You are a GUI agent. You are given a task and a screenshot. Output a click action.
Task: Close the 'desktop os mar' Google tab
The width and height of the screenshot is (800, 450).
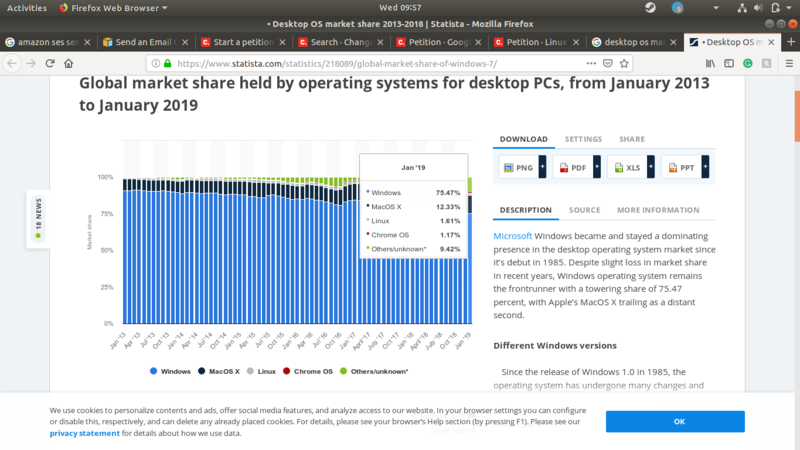click(x=673, y=42)
